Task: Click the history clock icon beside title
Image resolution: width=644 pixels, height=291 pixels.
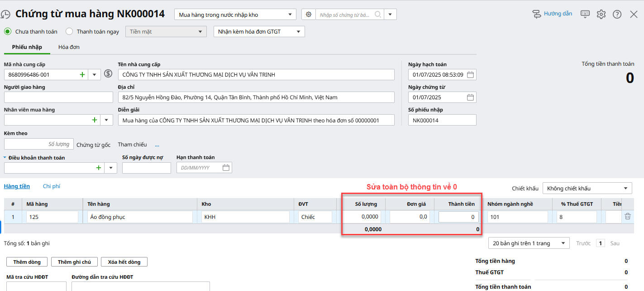Action: (x=5, y=15)
